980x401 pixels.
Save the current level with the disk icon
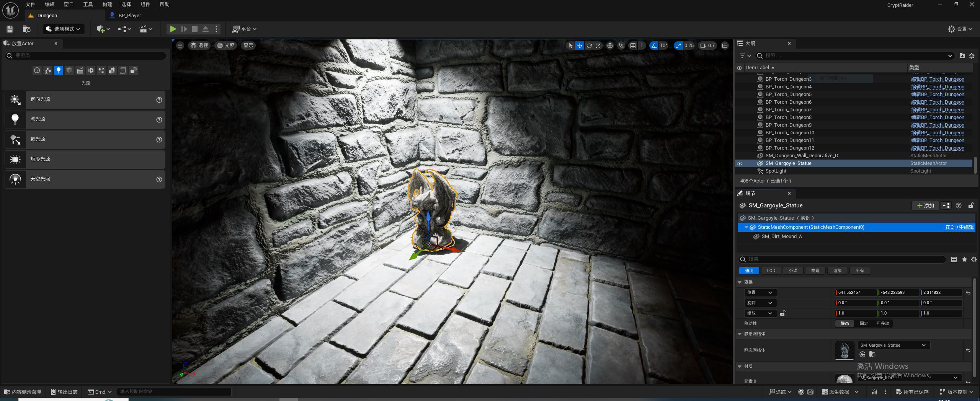tap(10, 29)
